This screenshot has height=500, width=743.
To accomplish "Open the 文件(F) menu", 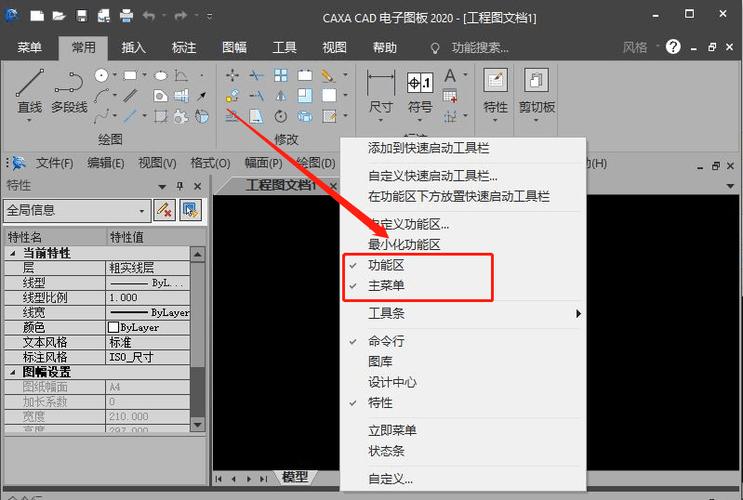I will point(55,163).
